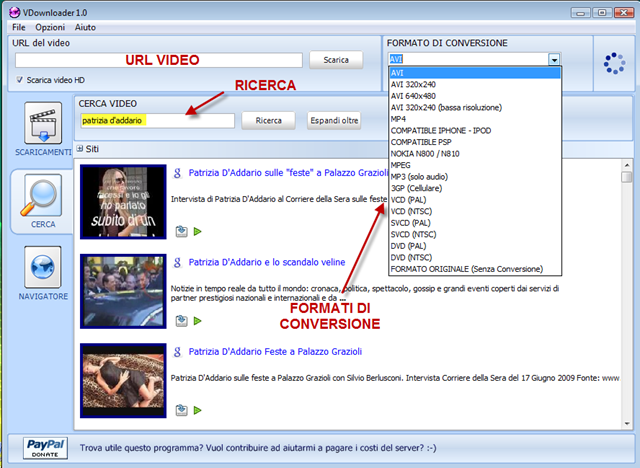This screenshot has width=640, height=468.
Task: Open the SCARICAMENTI downloads panel icon
Action: (x=43, y=123)
